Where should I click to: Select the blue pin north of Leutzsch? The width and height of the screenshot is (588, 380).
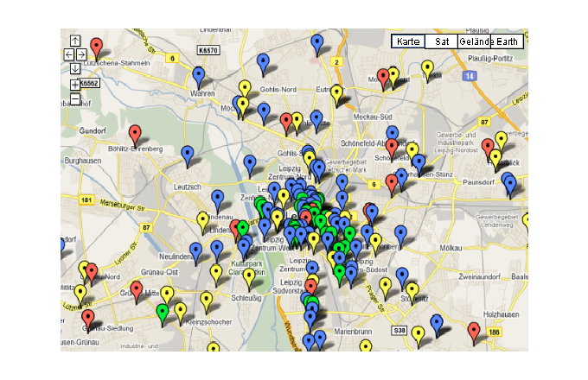[x=188, y=155]
